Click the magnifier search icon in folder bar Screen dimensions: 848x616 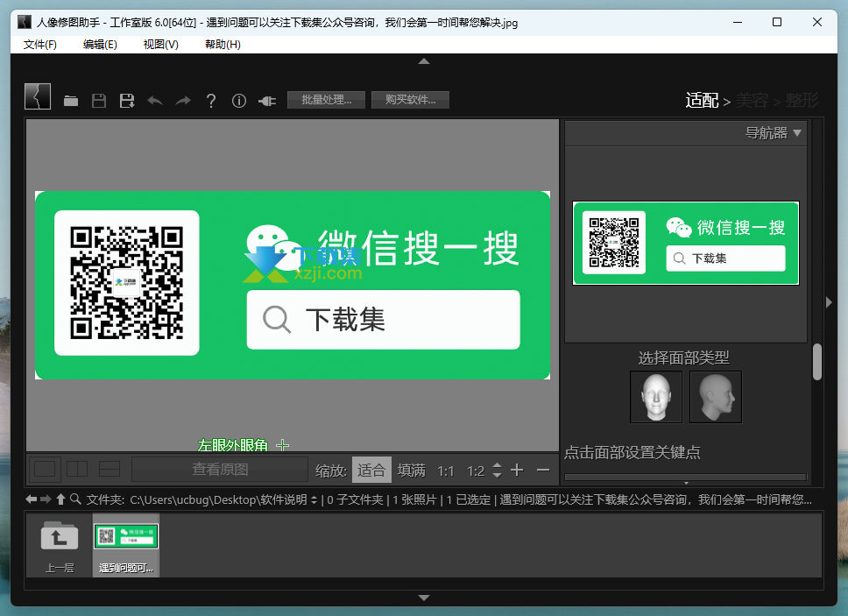pos(75,499)
